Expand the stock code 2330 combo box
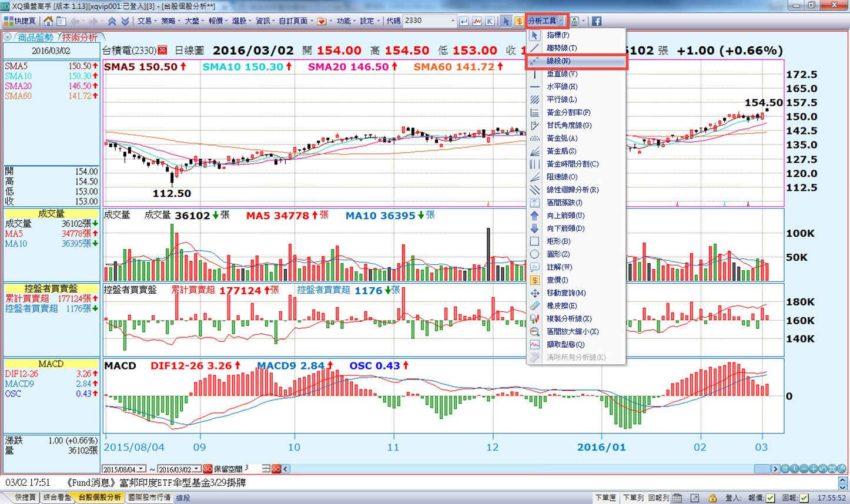850x504 pixels. pos(453,21)
